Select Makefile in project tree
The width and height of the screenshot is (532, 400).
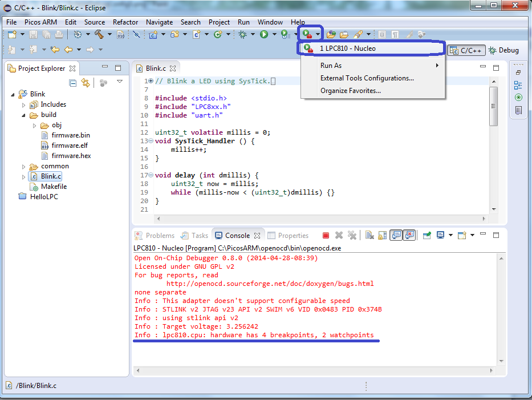pyautogui.click(x=54, y=187)
